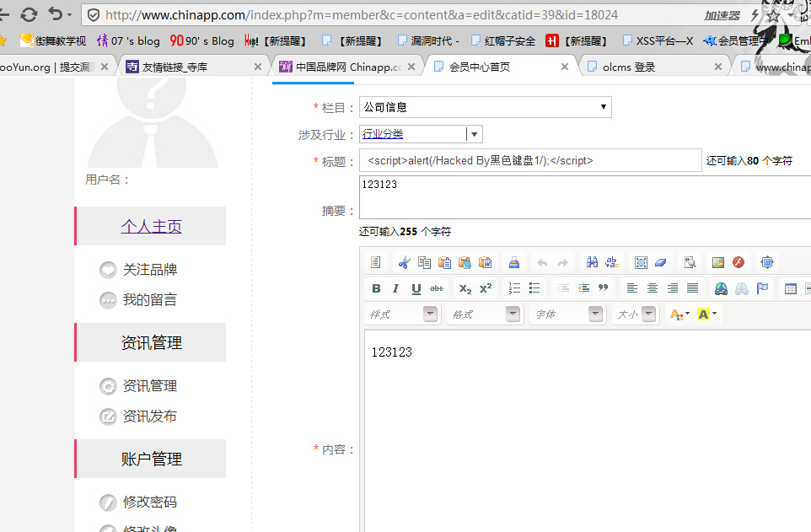Image resolution: width=811 pixels, height=532 pixels.
Task: Toggle subscript formatting
Action: [465, 288]
